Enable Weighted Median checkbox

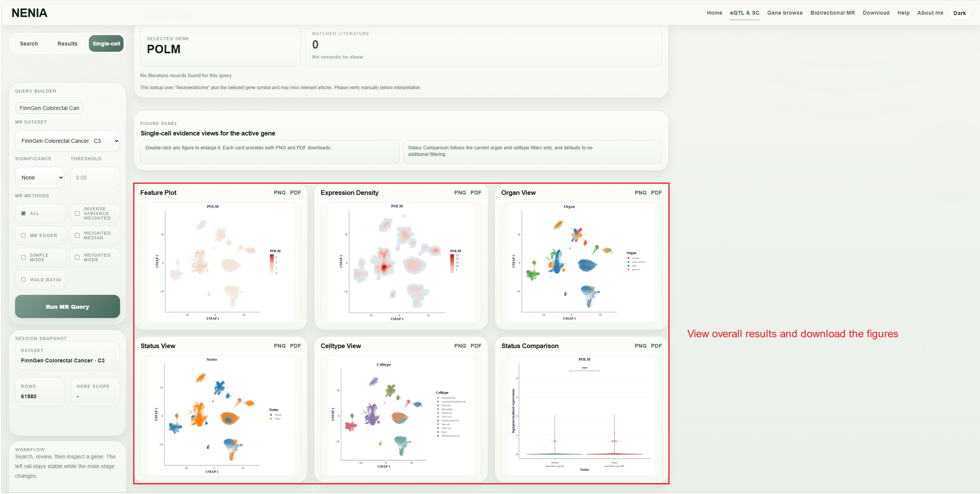click(x=77, y=235)
